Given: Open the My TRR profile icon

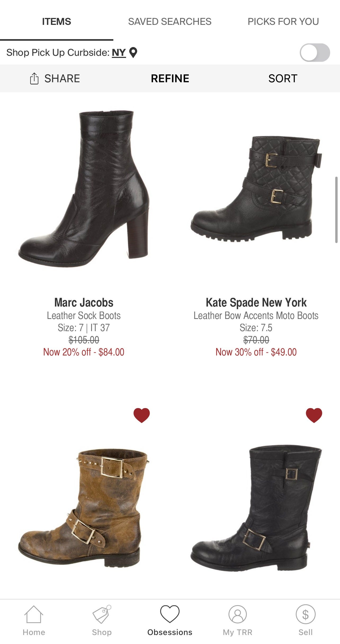Looking at the screenshot, I should click(x=238, y=614).
